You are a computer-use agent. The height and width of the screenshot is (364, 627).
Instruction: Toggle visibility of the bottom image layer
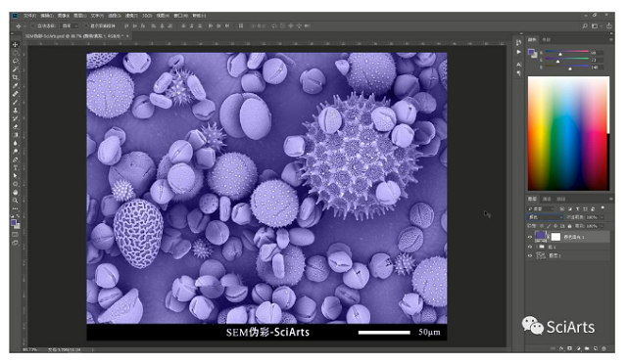pos(530,255)
